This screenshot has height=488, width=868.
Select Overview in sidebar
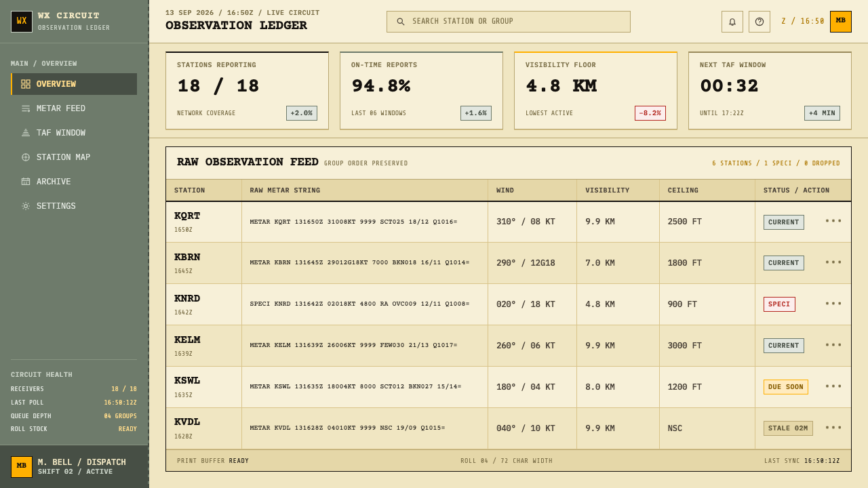point(74,84)
